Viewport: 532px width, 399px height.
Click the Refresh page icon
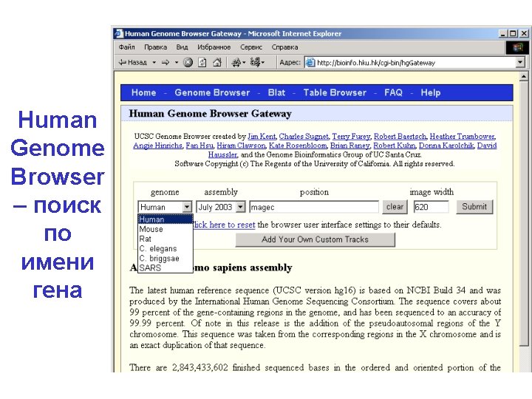coord(202,62)
